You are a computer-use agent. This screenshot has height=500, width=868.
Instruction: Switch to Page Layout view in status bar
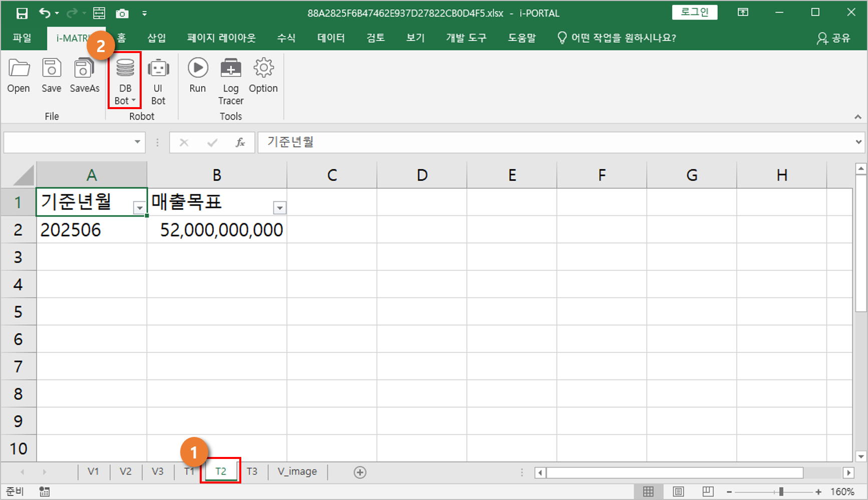coord(678,491)
